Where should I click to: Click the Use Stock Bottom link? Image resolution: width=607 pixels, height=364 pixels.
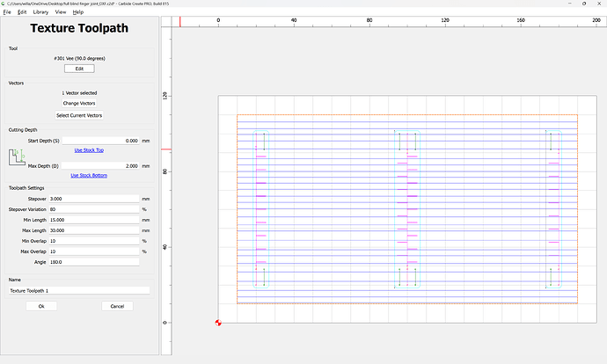pos(89,175)
